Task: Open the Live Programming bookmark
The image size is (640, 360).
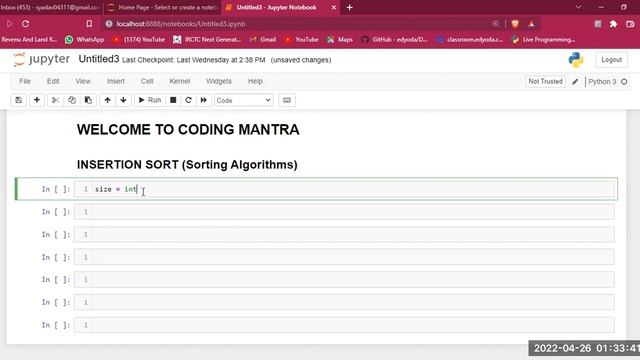Action: click(x=543, y=40)
